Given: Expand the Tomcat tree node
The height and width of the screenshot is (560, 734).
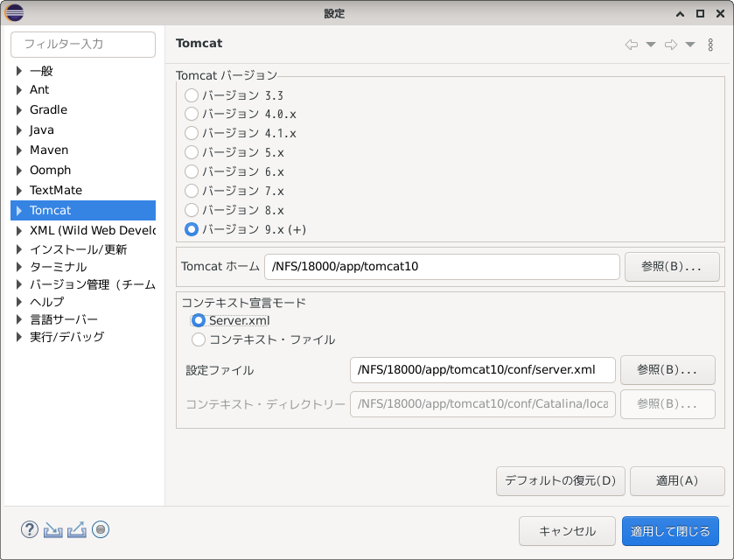Looking at the screenshot, I should pyautogui.click(x=18, y=211).
